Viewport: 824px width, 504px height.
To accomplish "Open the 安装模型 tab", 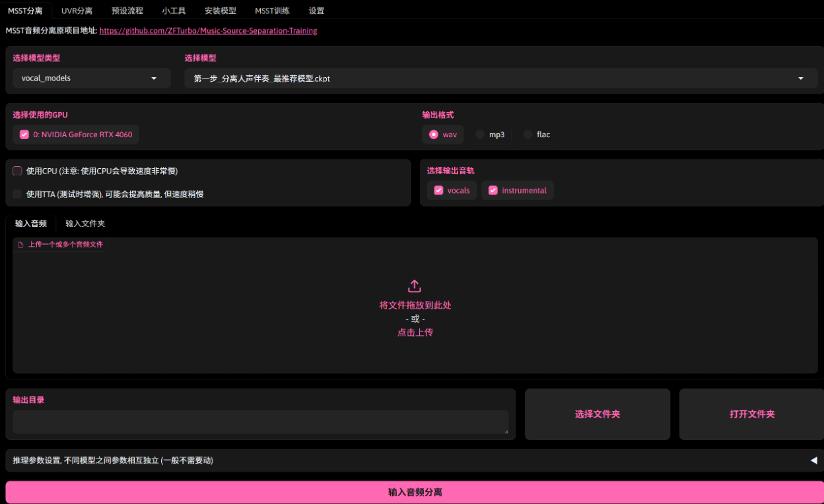I will (220, 11).
